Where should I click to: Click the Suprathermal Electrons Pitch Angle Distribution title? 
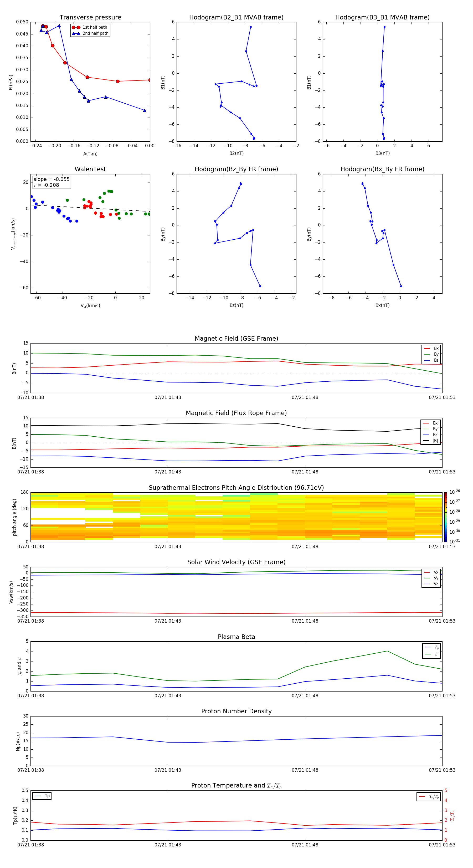pyautogui.click(x=236, y=488)
